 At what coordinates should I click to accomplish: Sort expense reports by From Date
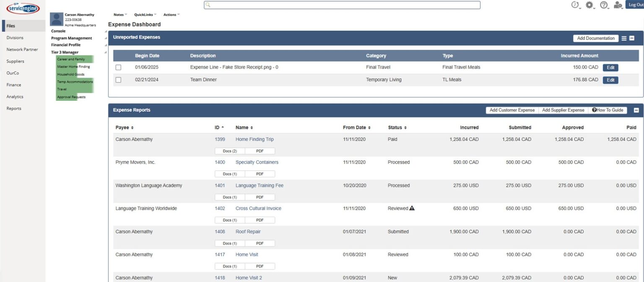(356, 128)
